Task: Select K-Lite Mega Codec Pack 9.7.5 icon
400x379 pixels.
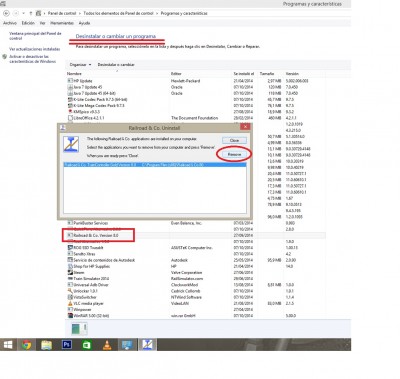Action: [x=70, y=105]
